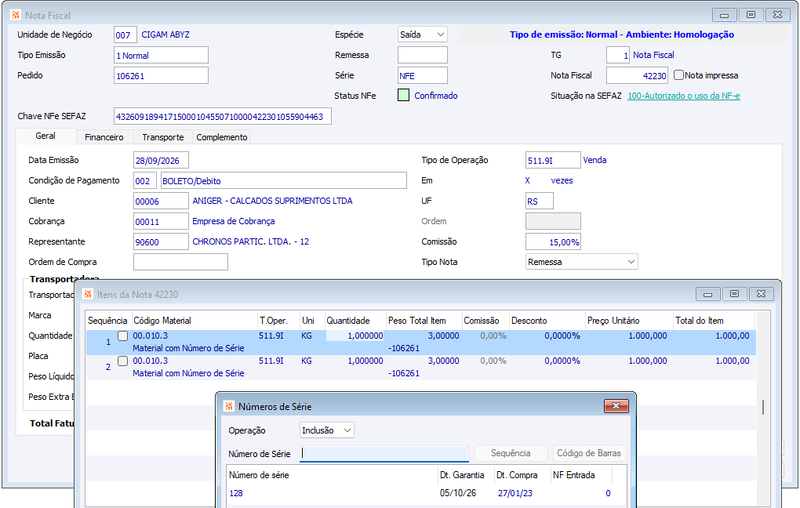The width and height of the screenshot is (800, 508).
Task: Check the box on item sequence 1
Action: pos(122,336)
